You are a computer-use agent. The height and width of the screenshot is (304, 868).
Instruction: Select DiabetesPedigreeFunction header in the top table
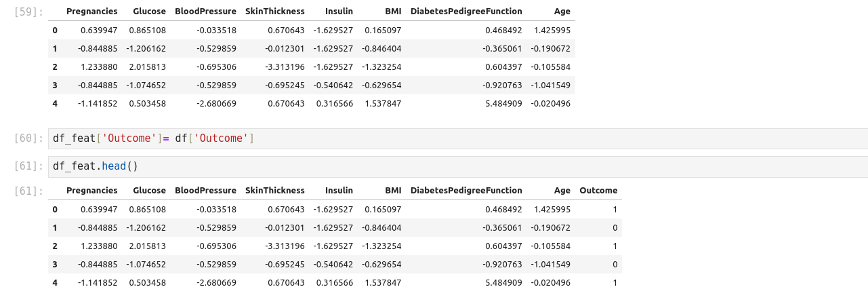(x=466, y=12)
